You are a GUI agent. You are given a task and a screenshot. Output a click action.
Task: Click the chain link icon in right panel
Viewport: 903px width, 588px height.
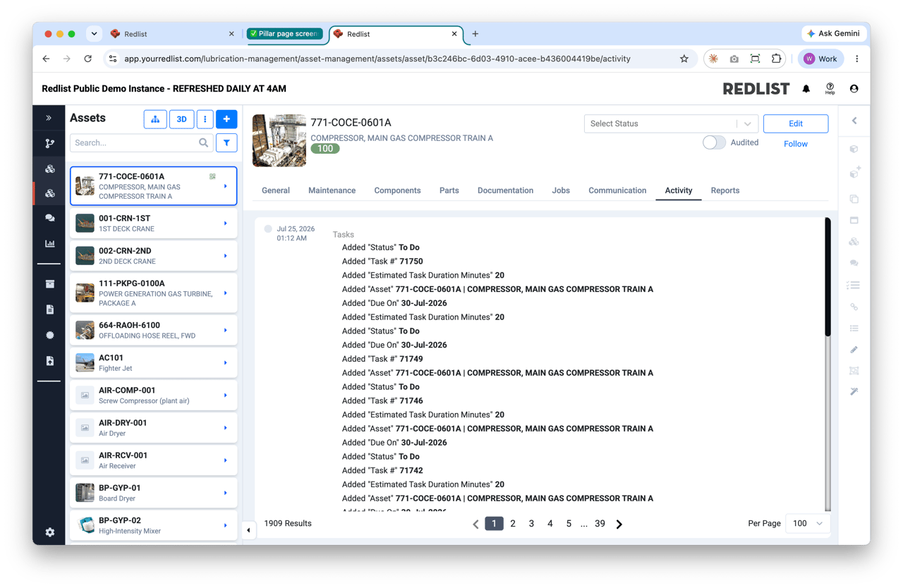point(854,307)
